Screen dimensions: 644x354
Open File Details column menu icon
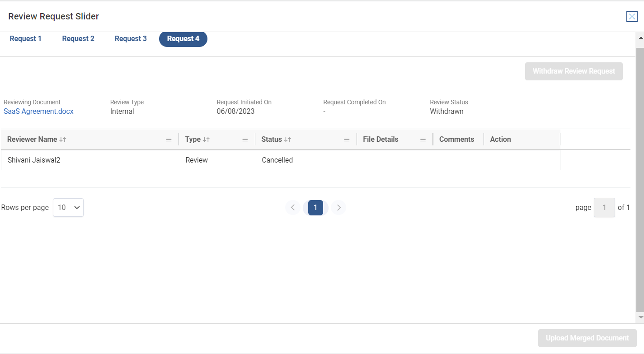[x=423, y=140]
